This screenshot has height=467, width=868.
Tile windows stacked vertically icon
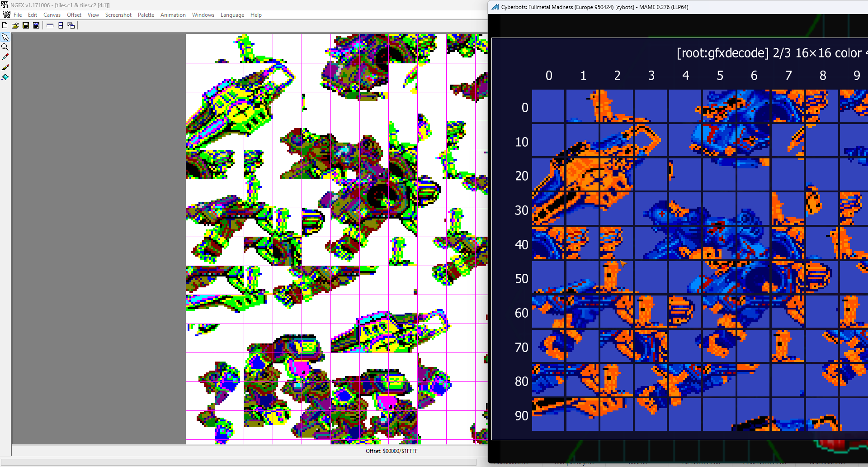pyautogui.click(x=61, y=25)
